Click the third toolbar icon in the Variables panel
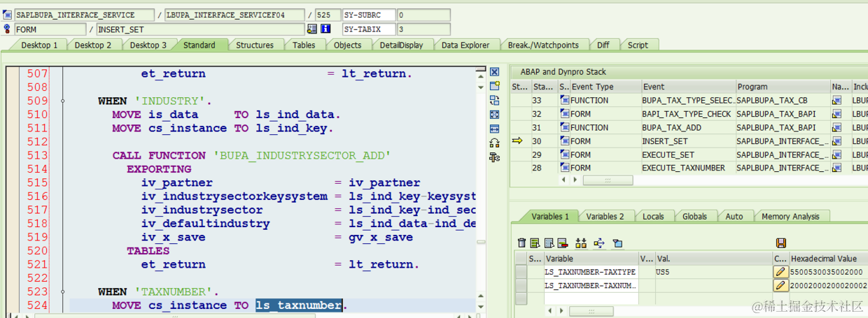Viewport: 868px width, 318px height. tap(549, 243)
